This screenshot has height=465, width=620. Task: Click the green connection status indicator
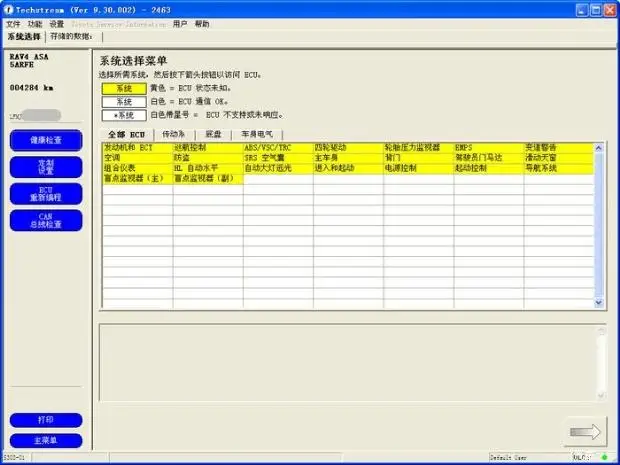click(x=604, y=457)
